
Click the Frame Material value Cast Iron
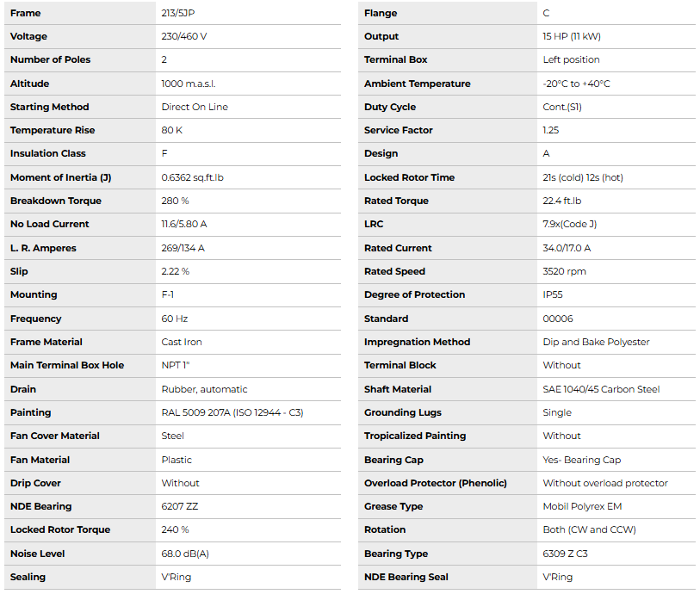182,342
